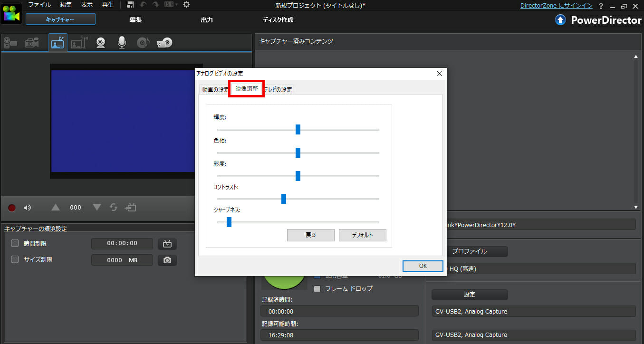Click the 彩度 slider handle

point(298,176)
